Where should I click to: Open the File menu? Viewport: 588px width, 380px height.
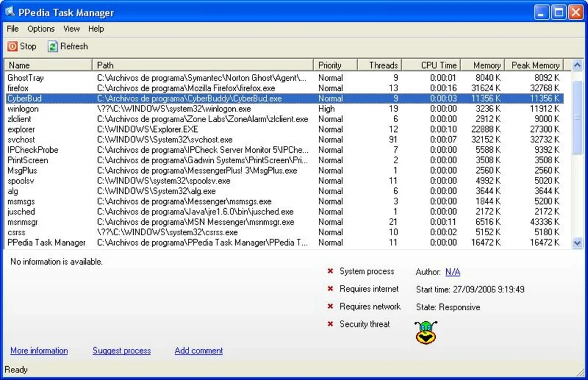(x=12, y=29)
